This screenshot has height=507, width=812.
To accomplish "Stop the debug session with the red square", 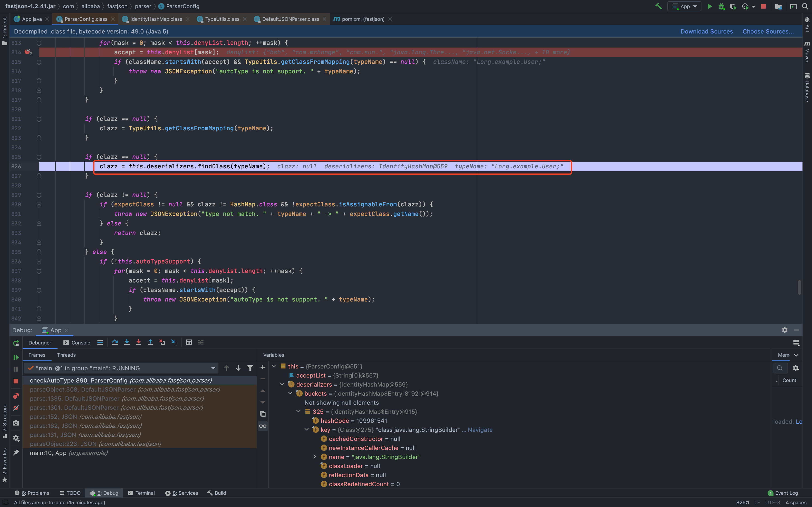I will pos(16,381).
